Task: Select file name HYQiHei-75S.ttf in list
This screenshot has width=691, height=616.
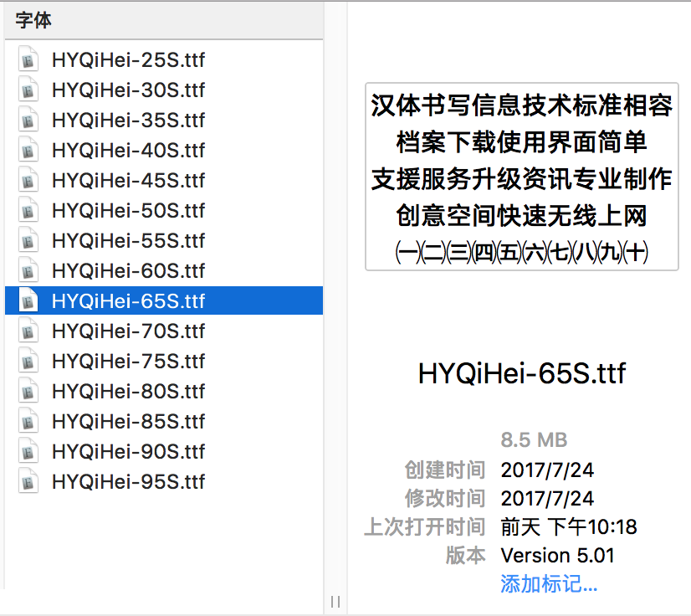Action: click(x=128, y=361)
